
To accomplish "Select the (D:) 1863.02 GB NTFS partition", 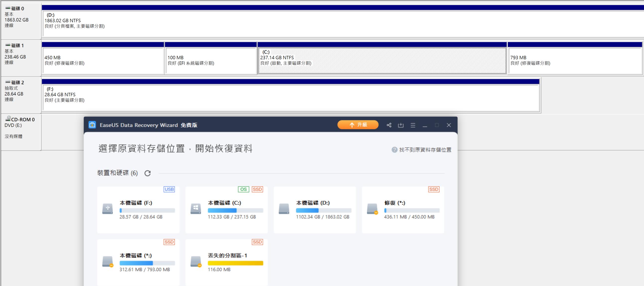I will [x=325, y=24].
